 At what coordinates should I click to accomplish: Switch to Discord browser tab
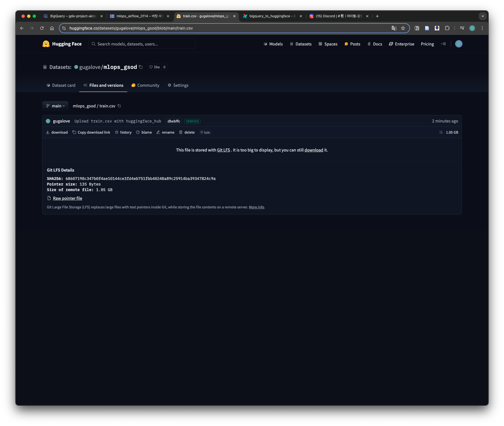click(339, 16)
